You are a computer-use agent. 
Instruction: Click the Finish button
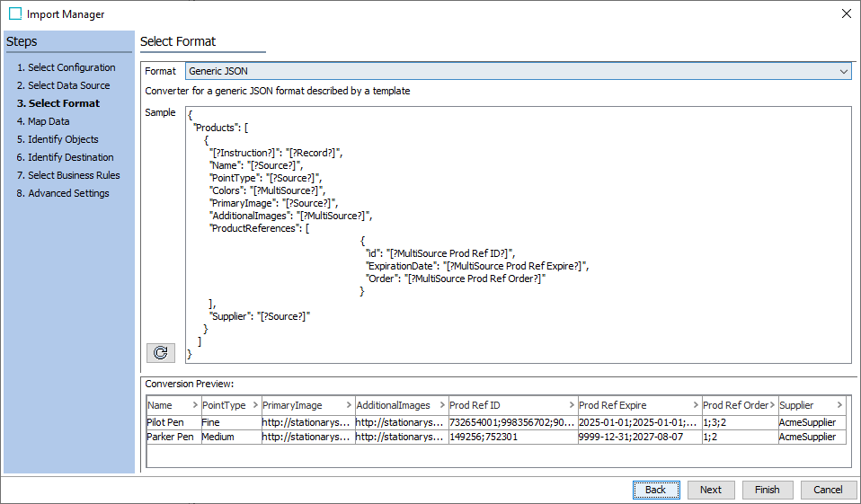pos(767,490)
